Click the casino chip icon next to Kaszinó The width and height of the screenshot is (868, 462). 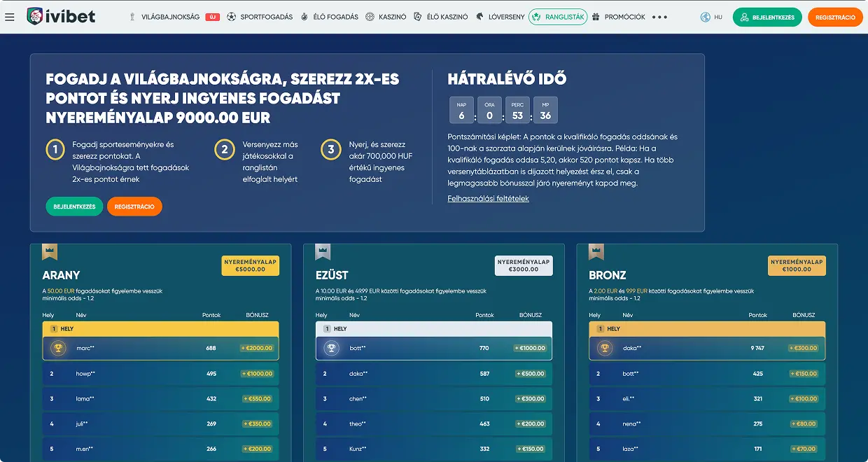370,17
